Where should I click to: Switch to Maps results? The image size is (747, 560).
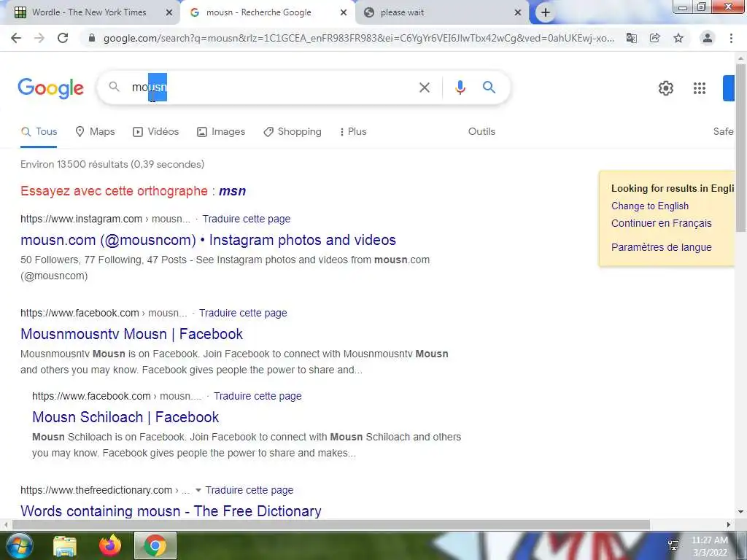click(x=96, y=132)
